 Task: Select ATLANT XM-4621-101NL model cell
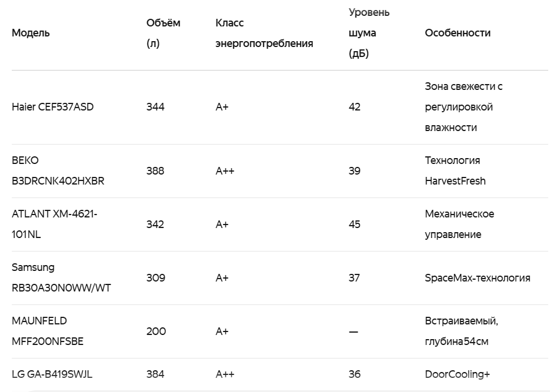pos(54,224)
